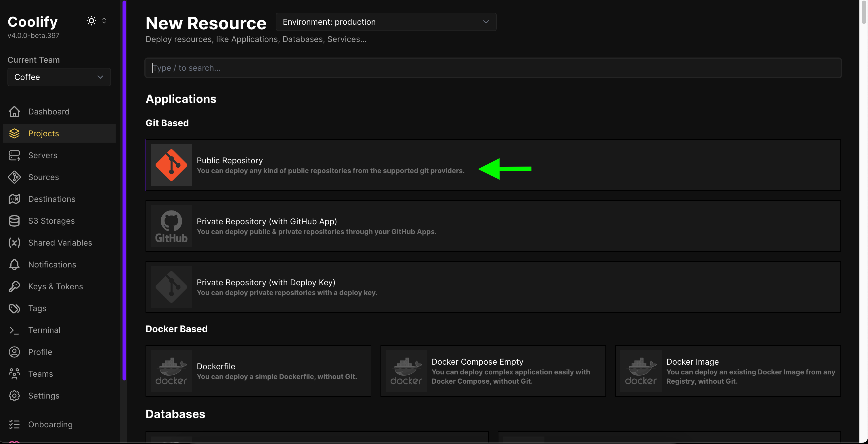Image resolution: width=868 pixels, height=444 pixels.
Task: Select the Public Repository option
Action: tap(493, 165)
